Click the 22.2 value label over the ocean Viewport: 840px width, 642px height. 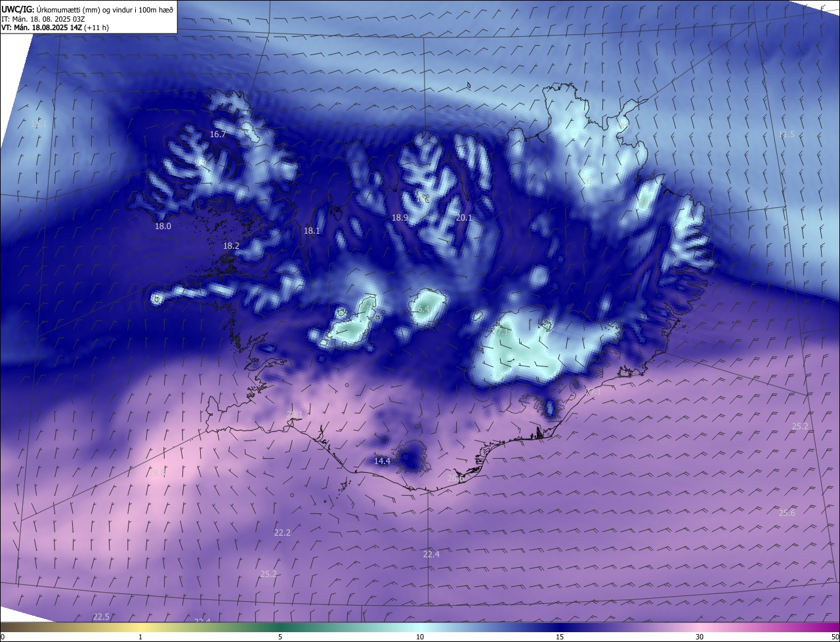pos(282,533)
